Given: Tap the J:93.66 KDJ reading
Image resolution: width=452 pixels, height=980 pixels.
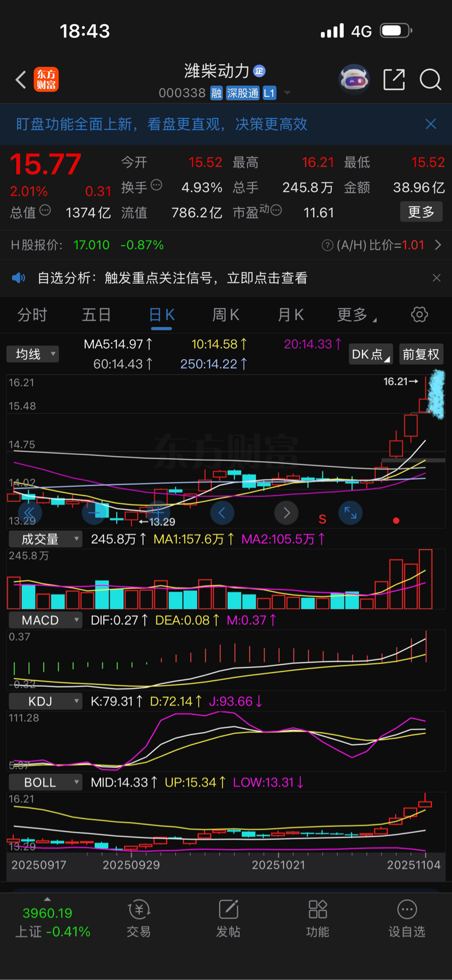Looking at the screenshot, I should coord(235,702).
